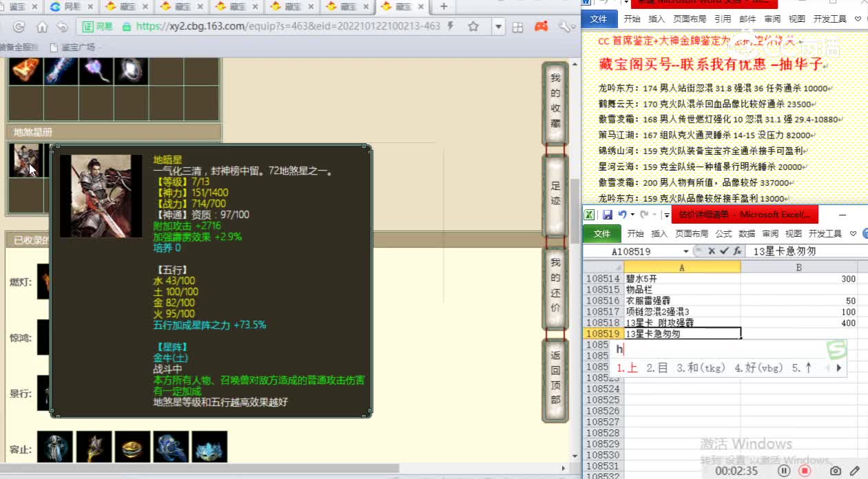Click the lightning speed-mode icon in address bar

click(451, 26)
